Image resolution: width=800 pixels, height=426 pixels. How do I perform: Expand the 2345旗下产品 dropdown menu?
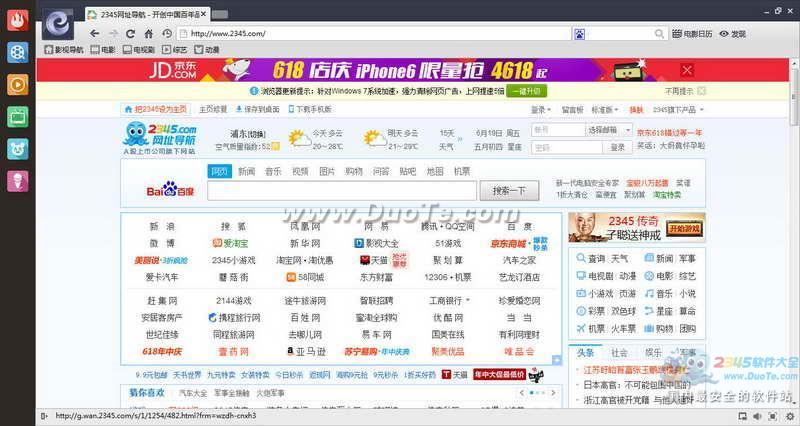click(678, 110)
